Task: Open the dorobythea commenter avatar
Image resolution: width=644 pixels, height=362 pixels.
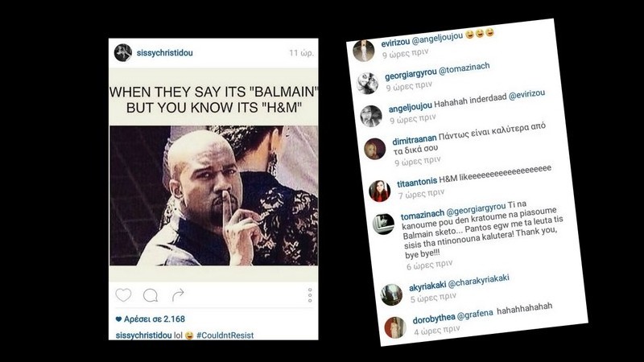Action: [x=395, y=327]
